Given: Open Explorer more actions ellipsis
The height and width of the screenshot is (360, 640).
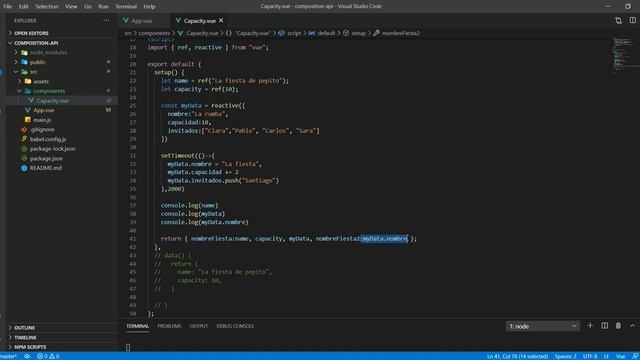Looking at the screenshot, I should [107, 20].
